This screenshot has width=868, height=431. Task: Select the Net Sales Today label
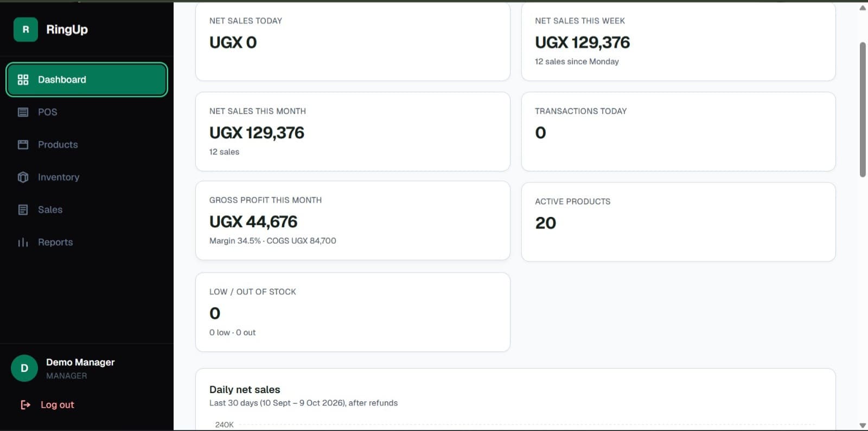(x=246, y=21)
